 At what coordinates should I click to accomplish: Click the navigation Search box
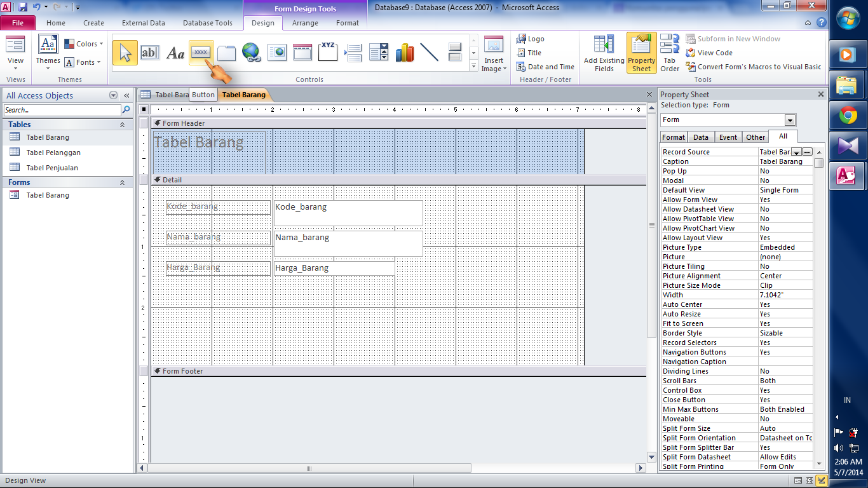tap(62, 110)
